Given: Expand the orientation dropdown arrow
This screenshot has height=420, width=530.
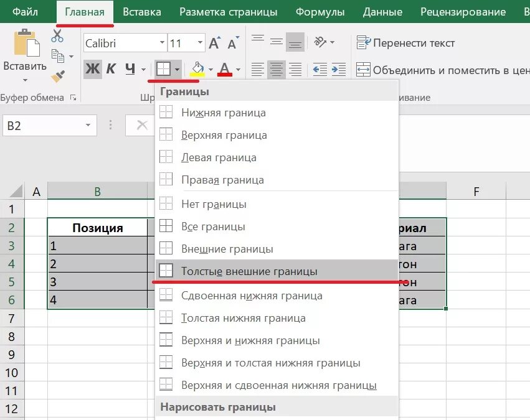Looking at the screenshot, I should tap(333, 42).
